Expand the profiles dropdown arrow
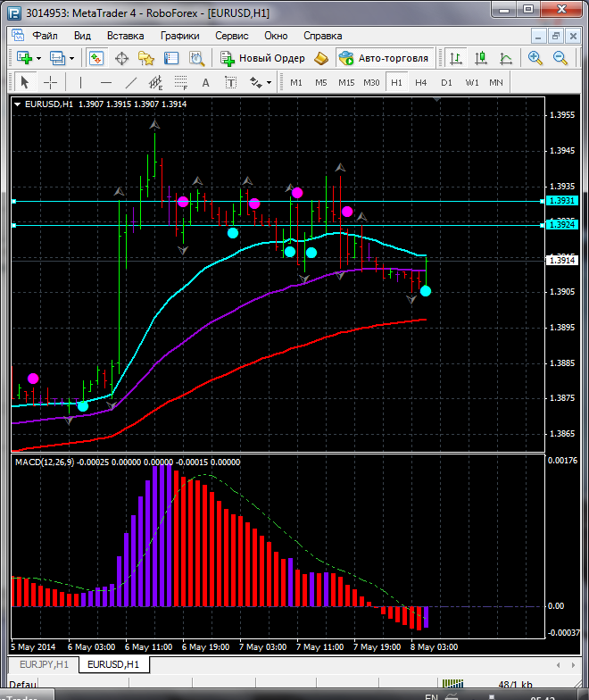Screen dimensions: 589x700 (x=72, y=58)
